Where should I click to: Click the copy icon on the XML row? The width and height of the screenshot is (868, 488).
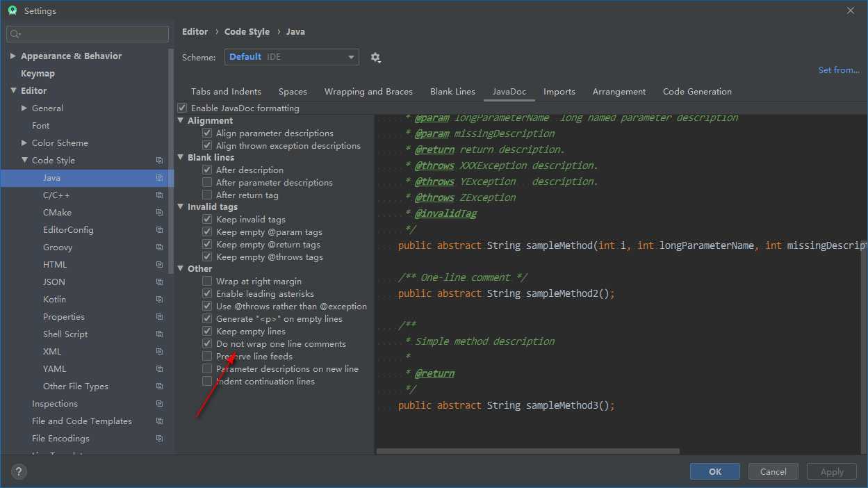(x=159, y=352)
